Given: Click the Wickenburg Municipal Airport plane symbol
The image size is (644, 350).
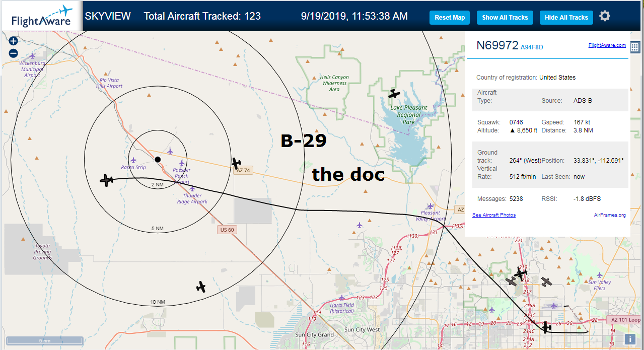Looking at the screenshot, I should coord(32,55).
